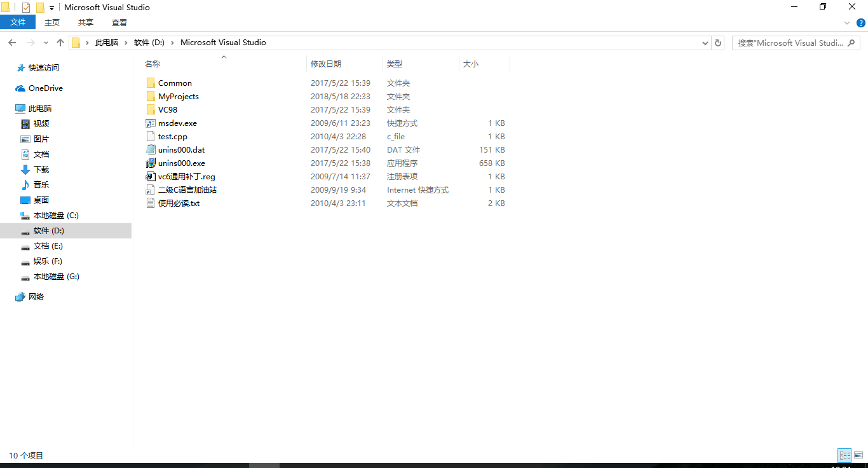Switch to details view layout icon

[844, 455]
